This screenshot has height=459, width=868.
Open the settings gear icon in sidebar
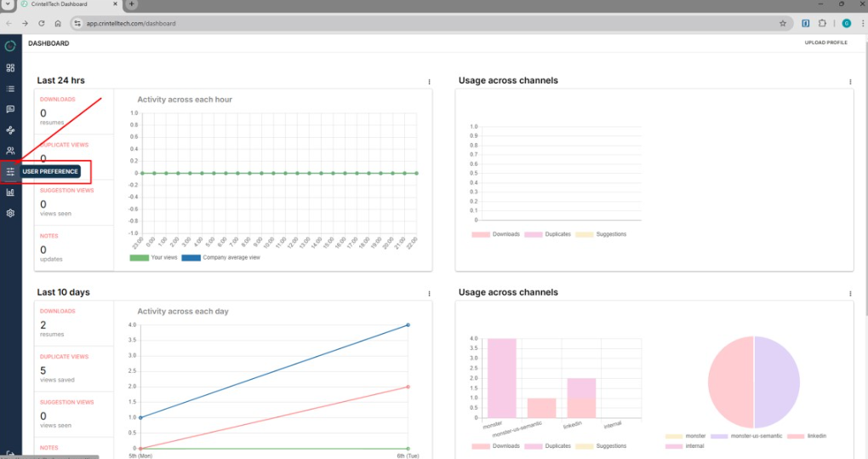click(x=10, y=213)
